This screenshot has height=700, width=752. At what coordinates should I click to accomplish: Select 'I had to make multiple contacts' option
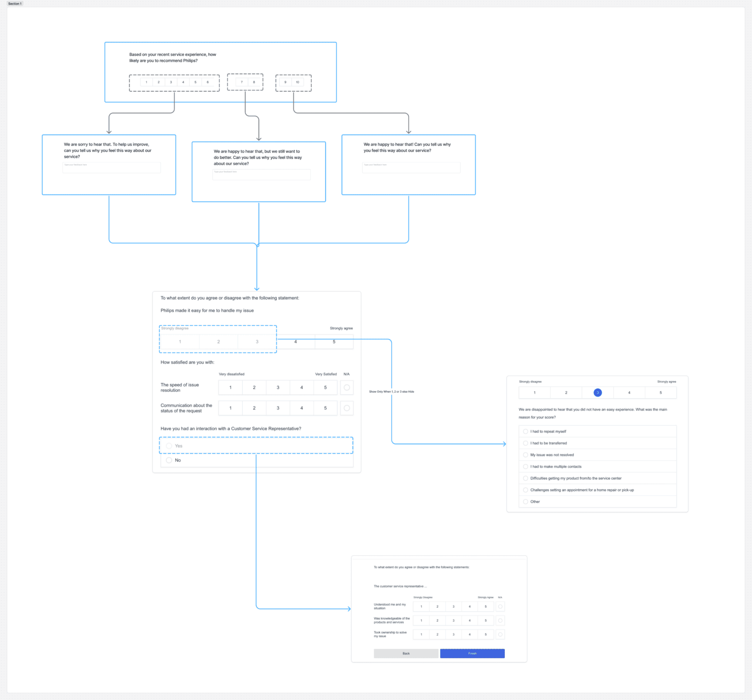pyautogui.click(x=597, y=467)
